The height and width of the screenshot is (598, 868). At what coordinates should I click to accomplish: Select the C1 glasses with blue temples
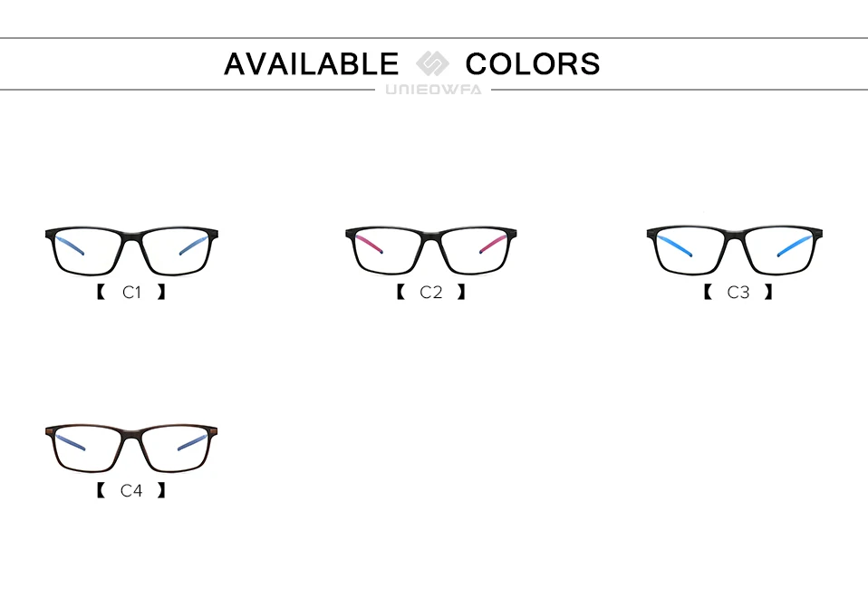pyautogui.click(x=131, y=251)
